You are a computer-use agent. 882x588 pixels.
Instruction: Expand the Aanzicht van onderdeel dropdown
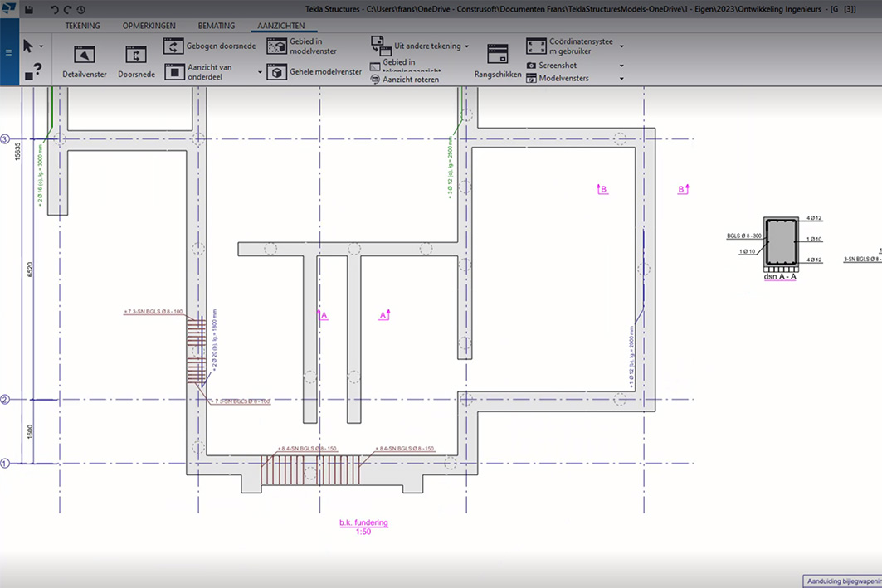(260, 72)
